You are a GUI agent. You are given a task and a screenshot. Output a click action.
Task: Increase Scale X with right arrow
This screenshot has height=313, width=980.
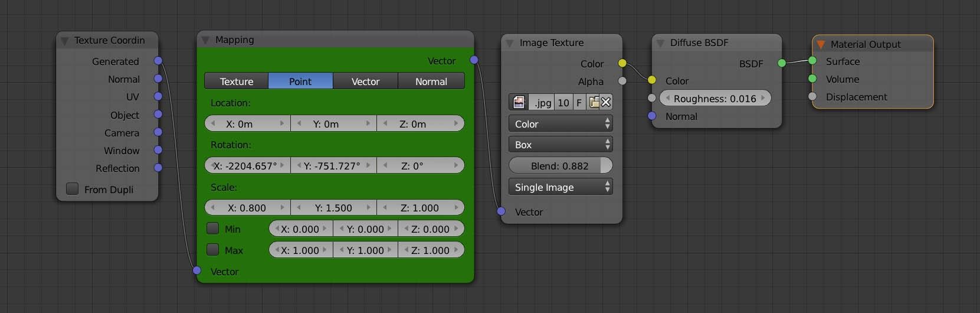tap(282, 207)
